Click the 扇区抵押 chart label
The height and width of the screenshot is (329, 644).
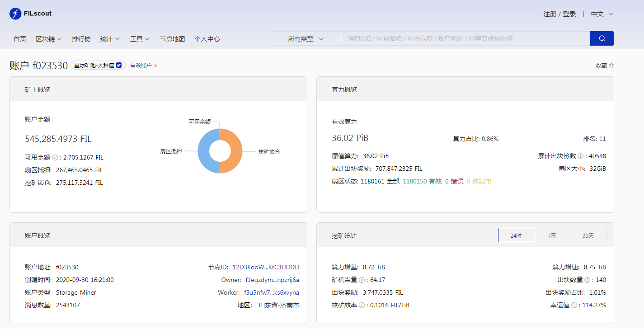coord(171,151)
